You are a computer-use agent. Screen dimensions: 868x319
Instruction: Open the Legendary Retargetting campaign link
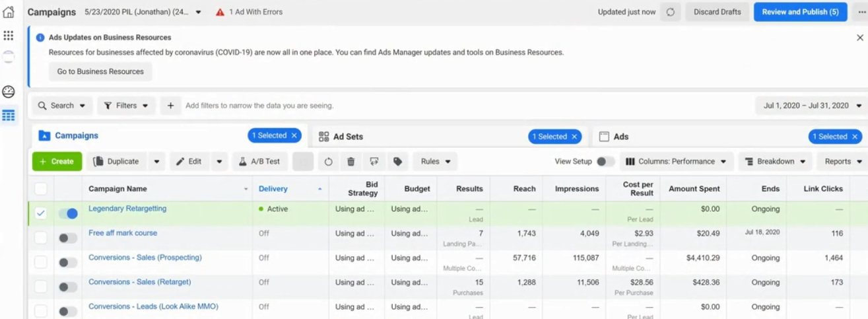[127, 209]
